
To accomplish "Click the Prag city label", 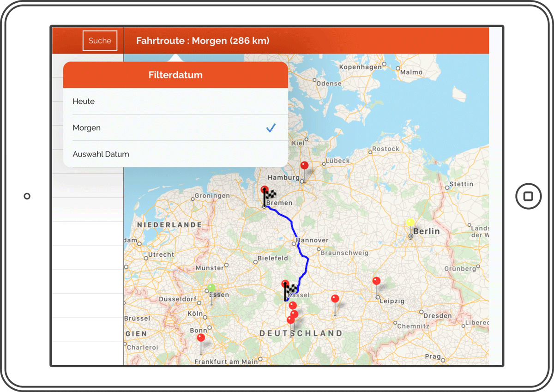I will [x=433, y=356].
